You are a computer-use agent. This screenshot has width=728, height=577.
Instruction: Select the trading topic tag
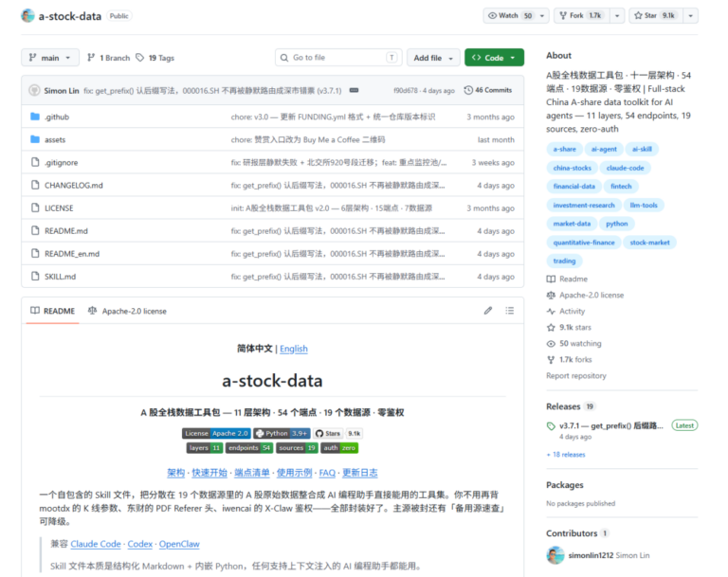tap(564, 261)
